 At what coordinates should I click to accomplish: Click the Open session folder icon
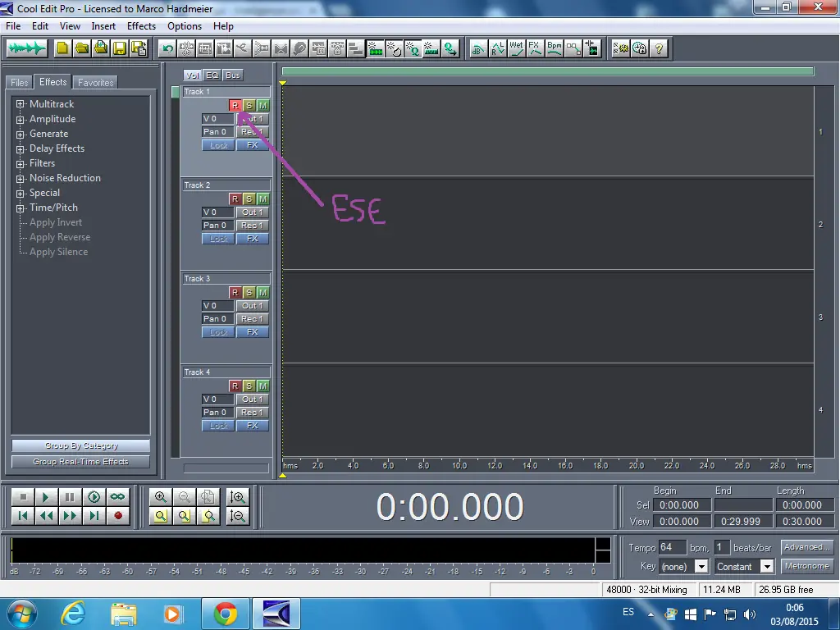pyautogui.click(x=82, y=48)
